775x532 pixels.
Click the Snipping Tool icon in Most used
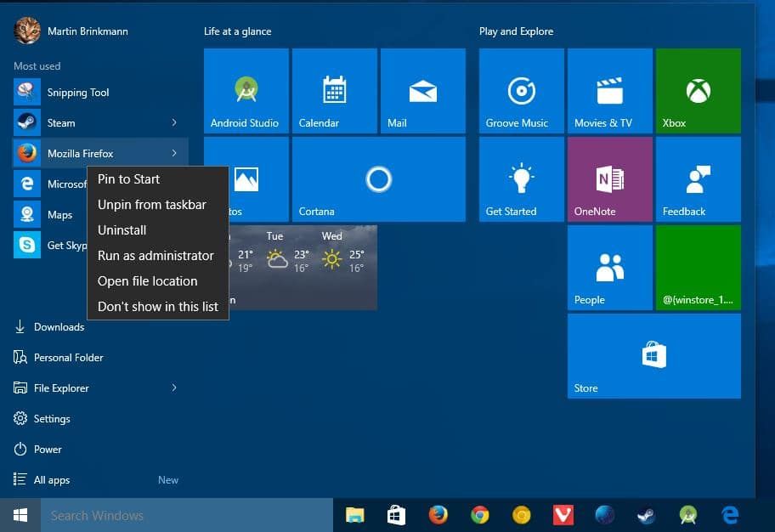pos(27,92)
